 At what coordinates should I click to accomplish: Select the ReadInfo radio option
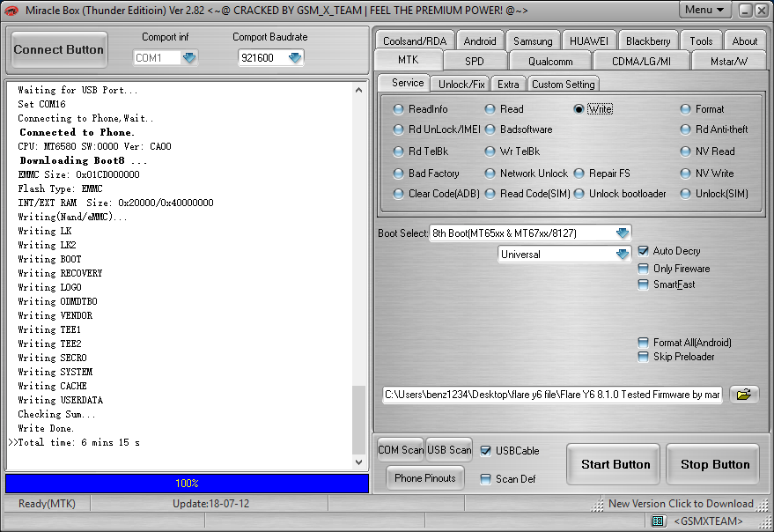pos(398,109)
